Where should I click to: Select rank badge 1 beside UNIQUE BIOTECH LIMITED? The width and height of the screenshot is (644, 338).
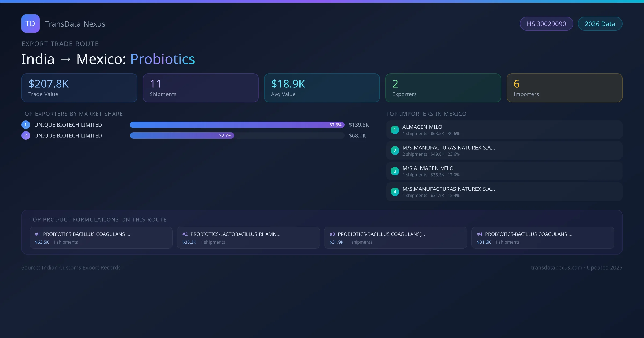25,124
